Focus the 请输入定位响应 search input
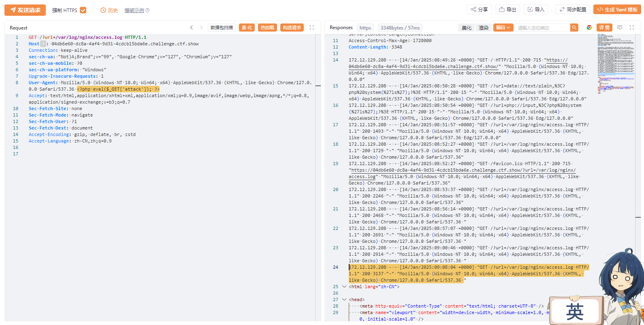Viewport: 644px width, 325px height. 543,28
